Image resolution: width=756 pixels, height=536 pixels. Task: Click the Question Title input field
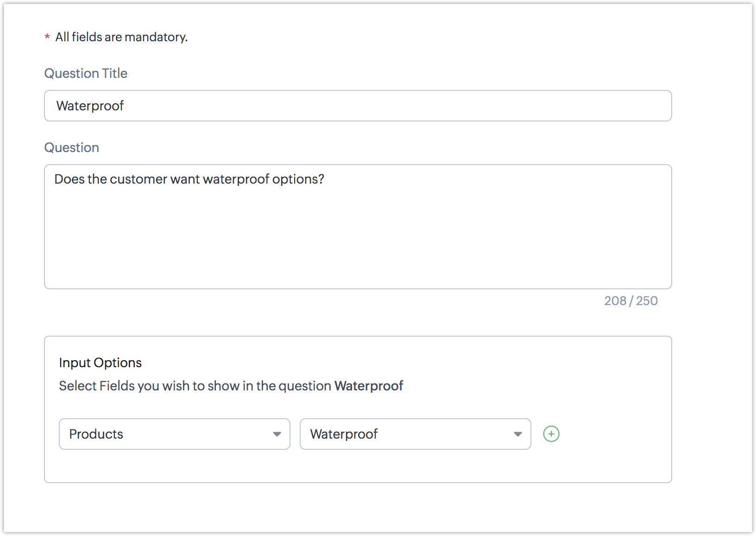click(x=358, y=106)
